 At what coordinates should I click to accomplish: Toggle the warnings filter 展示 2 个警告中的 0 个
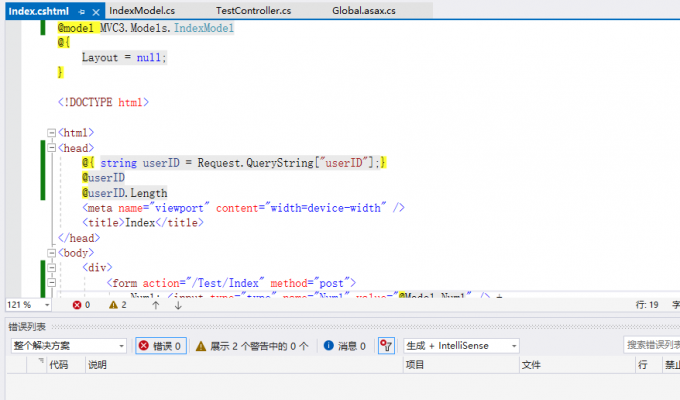(252, 346)
